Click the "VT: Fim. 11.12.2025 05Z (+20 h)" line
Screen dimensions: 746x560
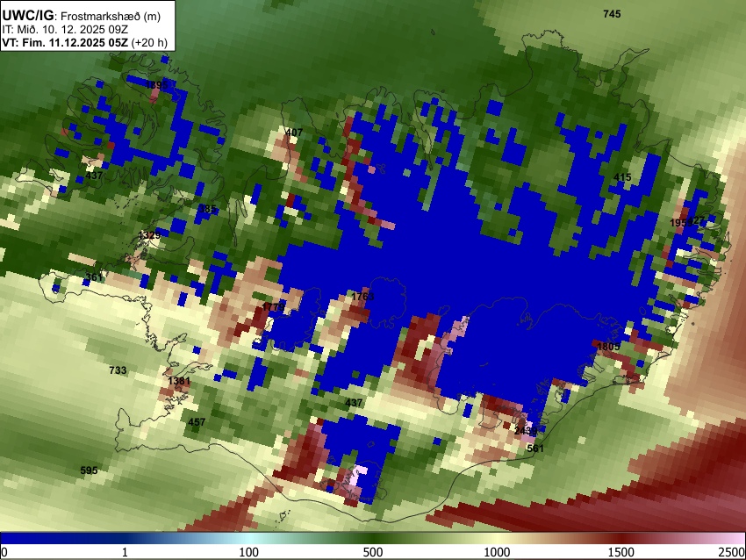(84, 42)
